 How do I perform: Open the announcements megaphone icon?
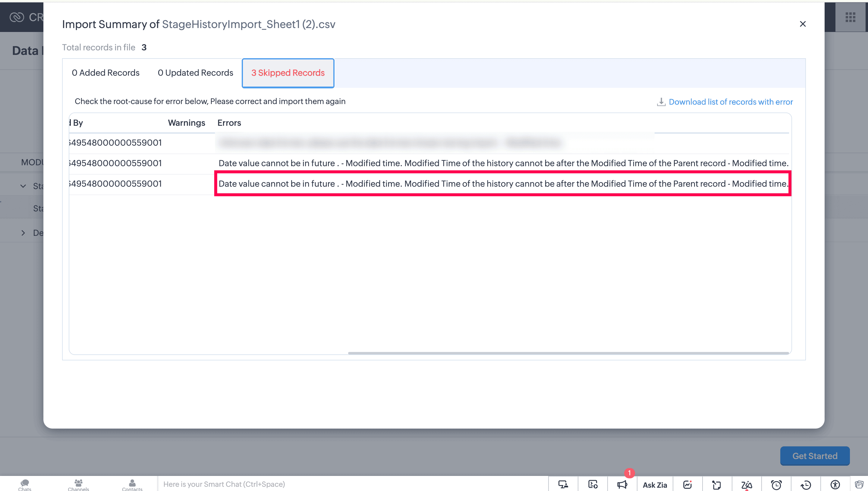pyautogui.click(x=622, y=485)
